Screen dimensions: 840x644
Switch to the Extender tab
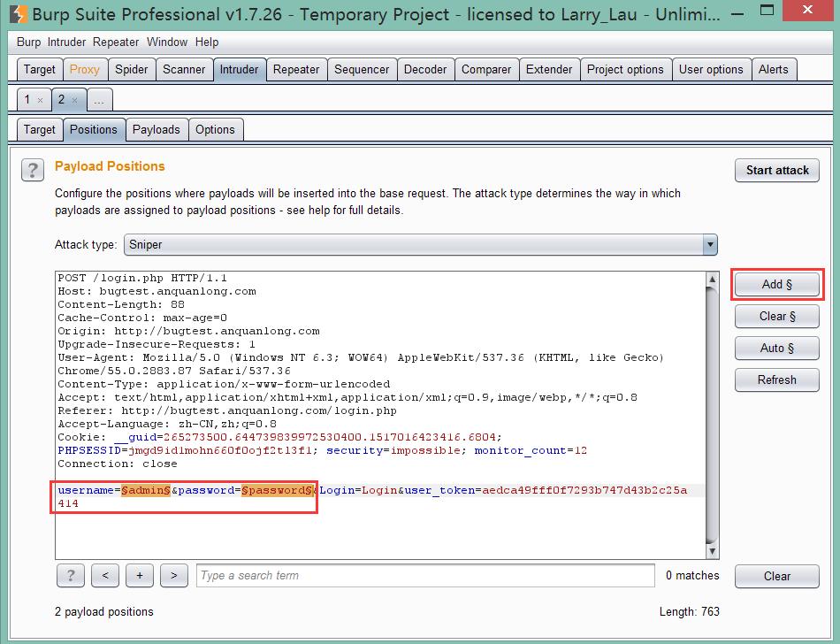click(x=549, y=70)
